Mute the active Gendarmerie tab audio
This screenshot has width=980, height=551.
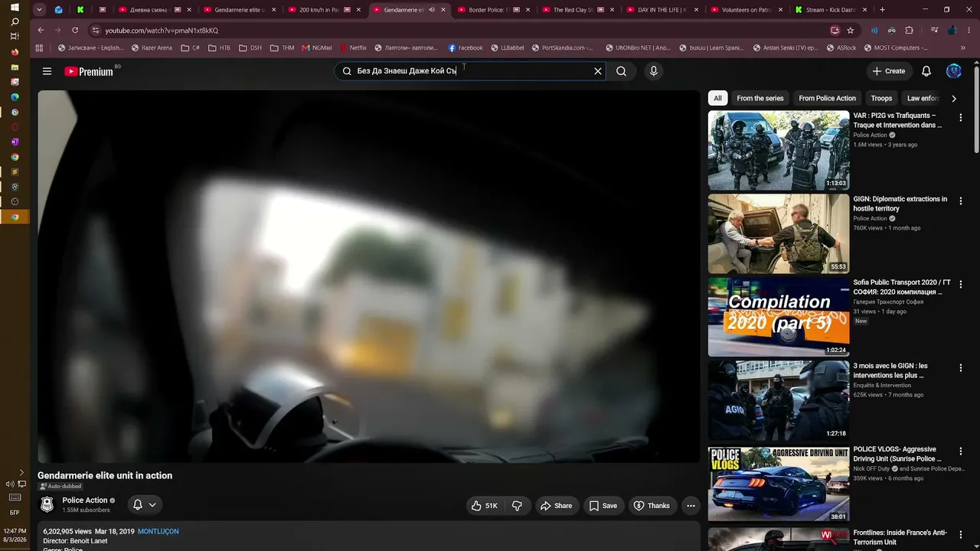(x=432, y=10)
